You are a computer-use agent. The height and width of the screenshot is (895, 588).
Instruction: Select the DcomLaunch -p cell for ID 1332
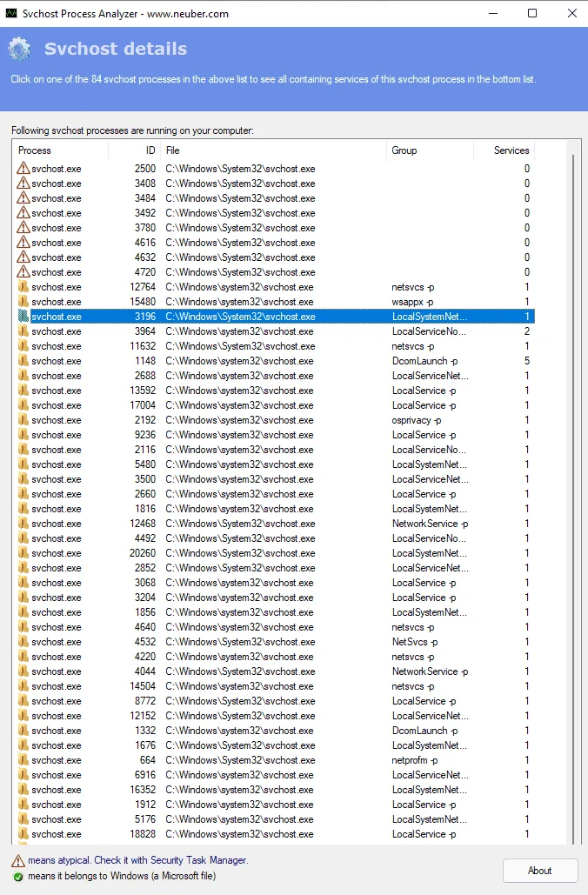tap(424, 731)
